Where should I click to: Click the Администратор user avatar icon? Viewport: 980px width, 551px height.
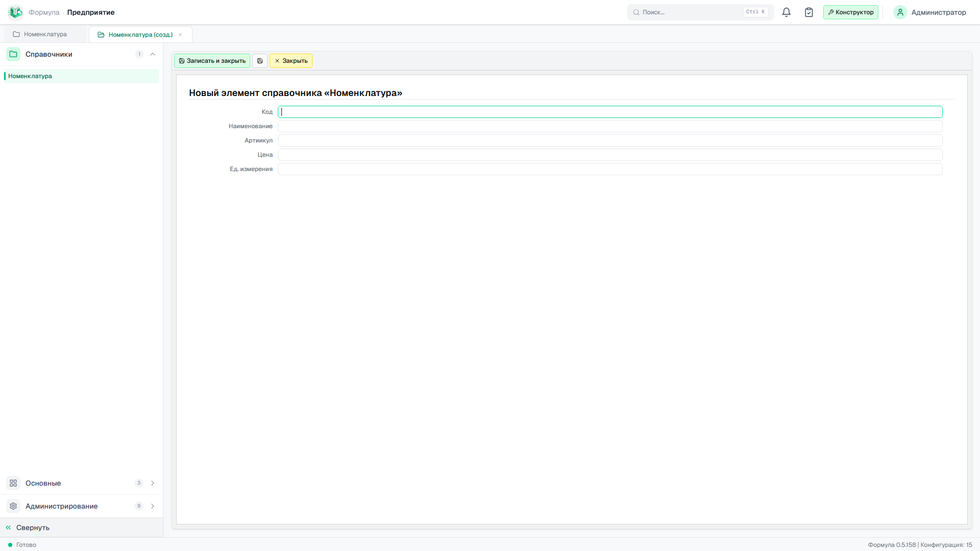pos(900,12)
